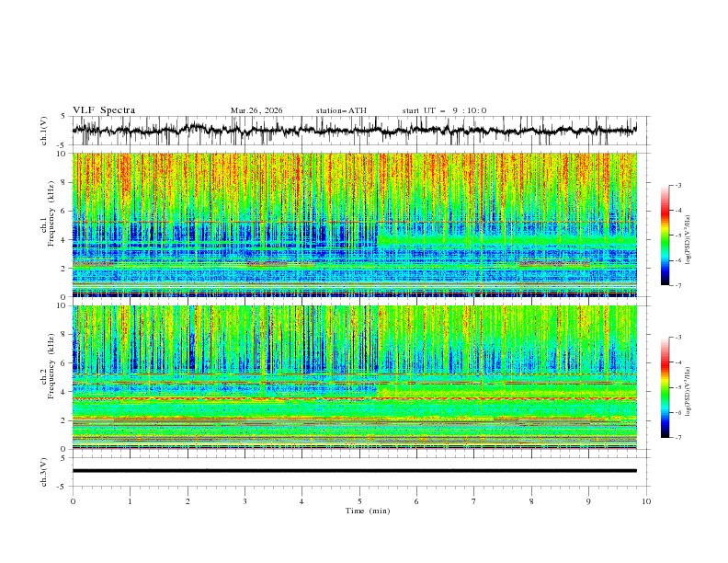Click tick "7" on the time axis
This screenshot has width=728, height=563.
pyautogui.click(x=474, y=501)
